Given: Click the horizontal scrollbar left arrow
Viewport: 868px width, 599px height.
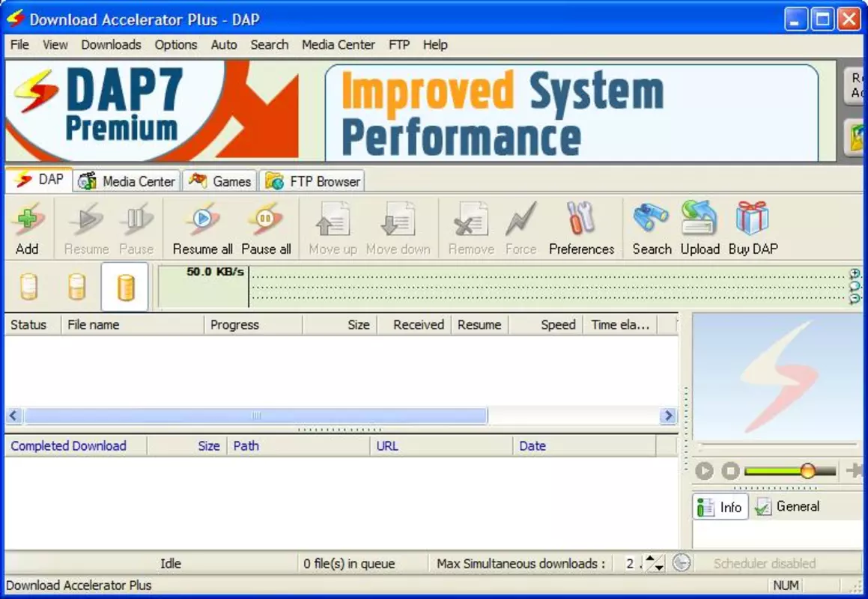Looking at the screenshot, I should tap(13, 416).
